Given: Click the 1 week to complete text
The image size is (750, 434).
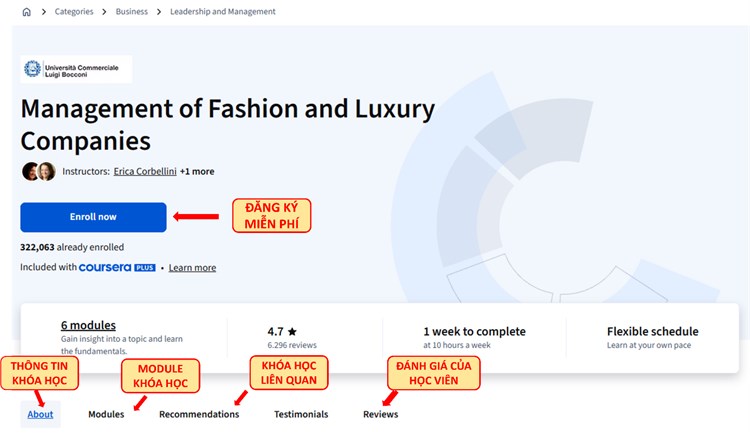Looking at the screenshot, I should click(474, 331).
